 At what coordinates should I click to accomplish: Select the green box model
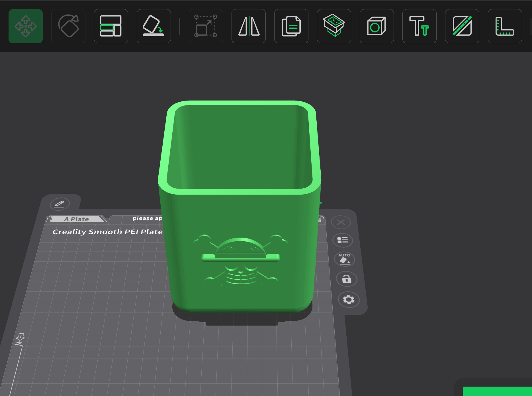(x=240, y=207)
